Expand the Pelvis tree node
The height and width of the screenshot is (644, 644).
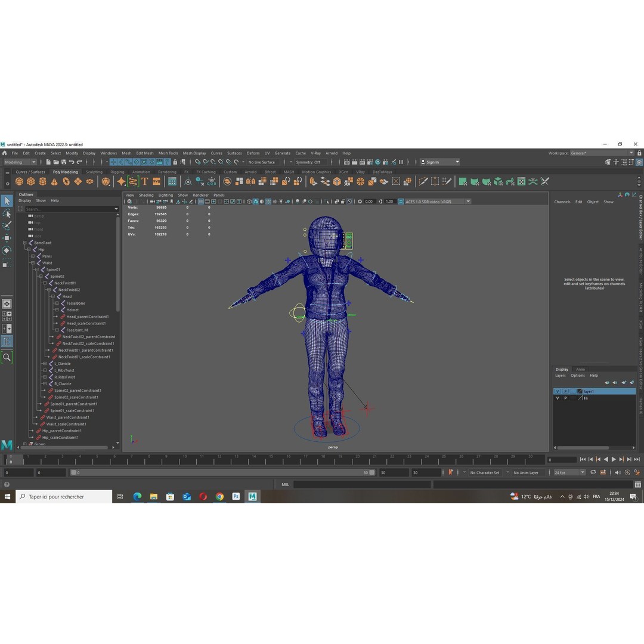pyautogui.click(x=33, y=256)
